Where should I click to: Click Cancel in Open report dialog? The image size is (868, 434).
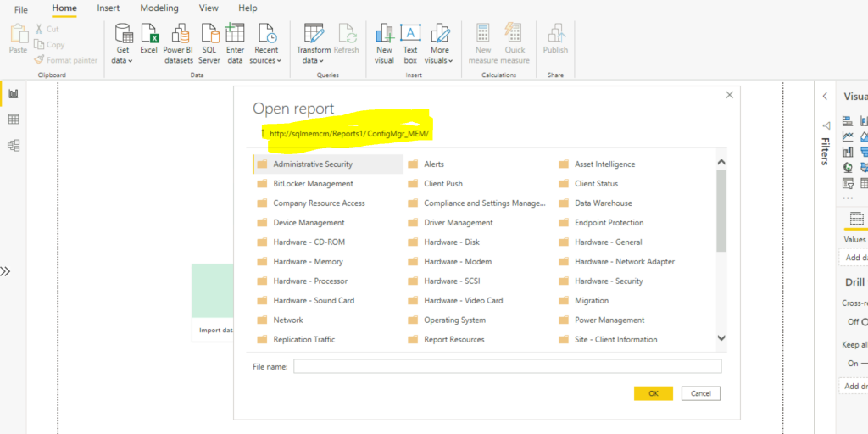pos(701,393)
